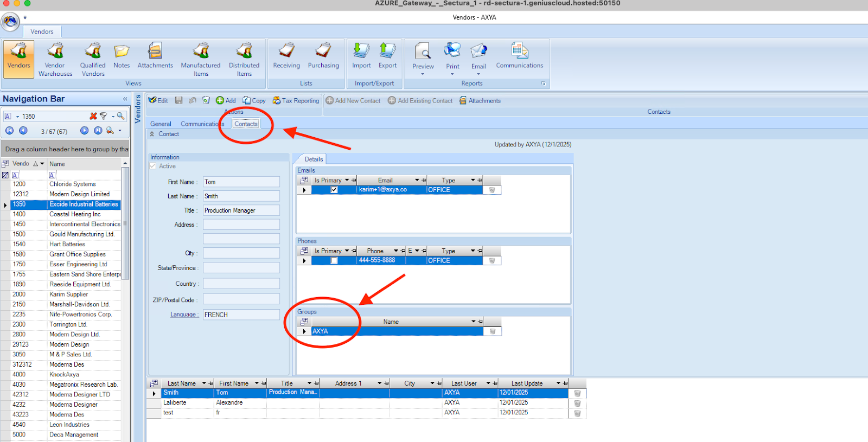This screenshot has height=442, width=868.
Task: Toggle Is Primary checkbox for karim email
Action: [x=334, y=190]
